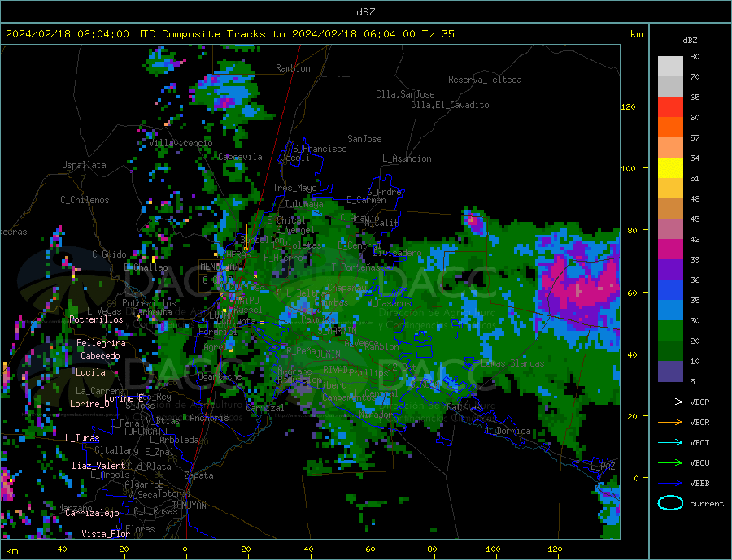Click the 'Uspallata' map label

coord(84,165)
